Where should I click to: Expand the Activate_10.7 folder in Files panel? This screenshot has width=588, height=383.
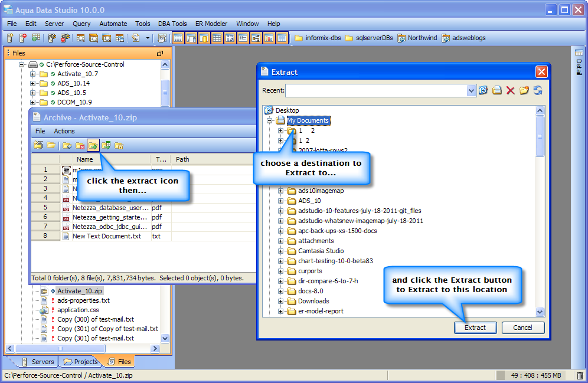pyautogui.click(x=32, y=74)
